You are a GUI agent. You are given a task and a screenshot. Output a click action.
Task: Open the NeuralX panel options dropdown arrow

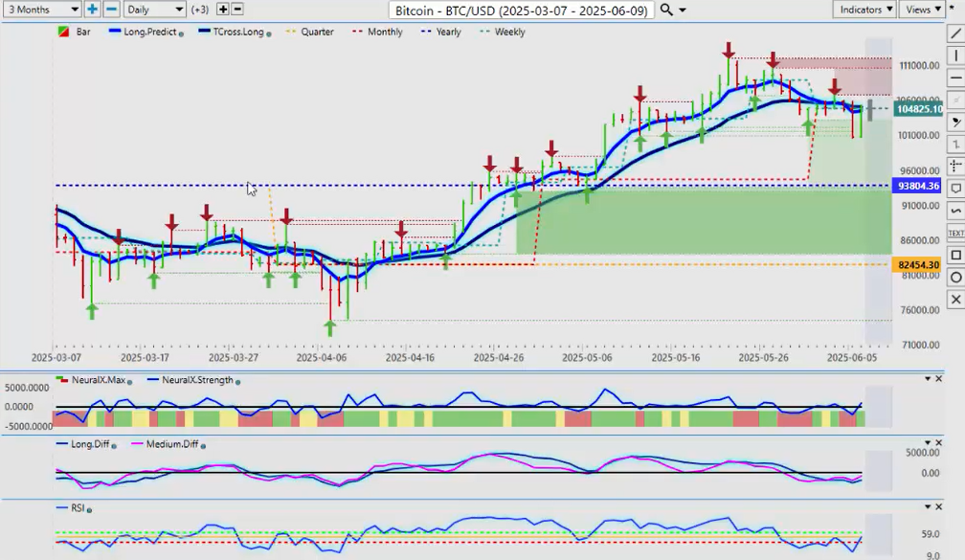(x=928, y=378)
